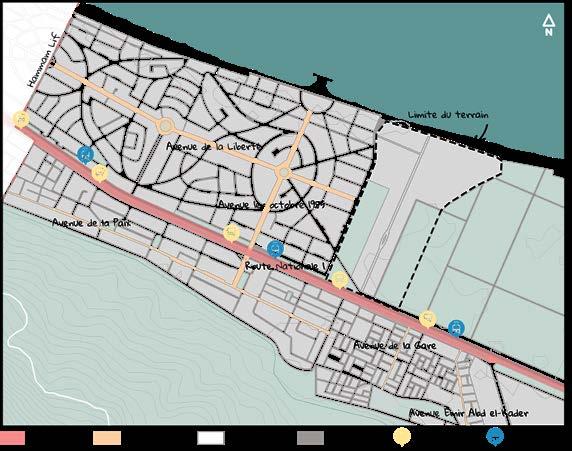
Task: Click the pier jutting into the sea
Action: pos(322,83)
